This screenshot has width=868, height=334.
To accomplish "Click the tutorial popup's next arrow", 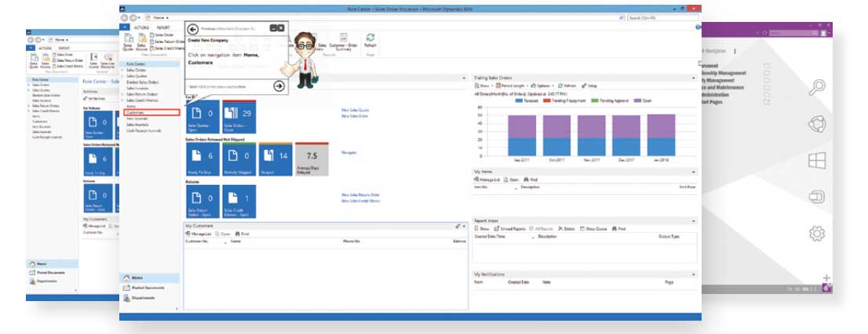I will pos(279,85).
